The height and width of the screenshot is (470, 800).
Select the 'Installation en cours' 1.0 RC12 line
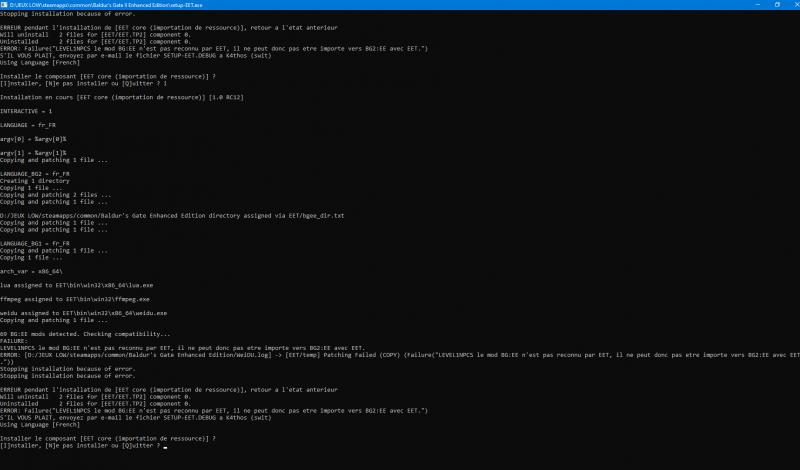coord(122,97)
